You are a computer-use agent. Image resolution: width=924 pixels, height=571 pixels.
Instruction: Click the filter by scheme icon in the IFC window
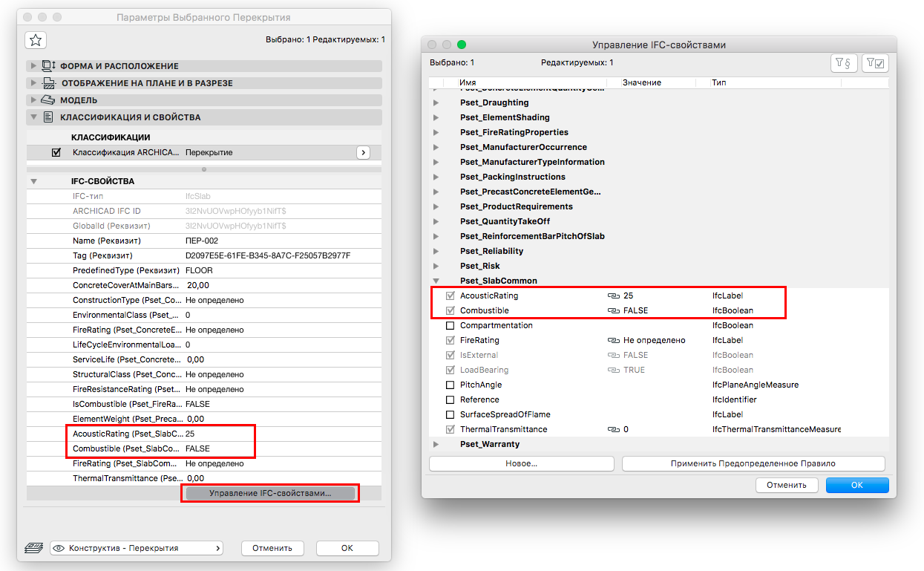[x=844, y=64]
